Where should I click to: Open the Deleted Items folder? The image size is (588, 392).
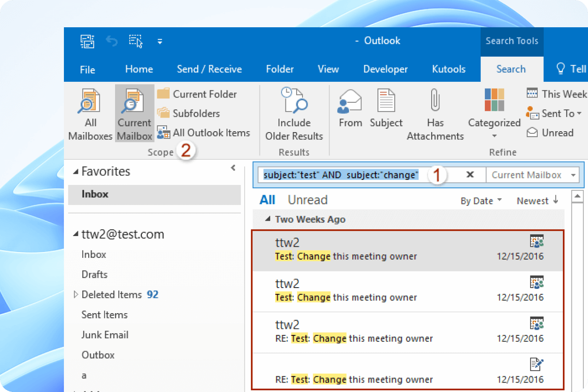[x=112, y=294]
